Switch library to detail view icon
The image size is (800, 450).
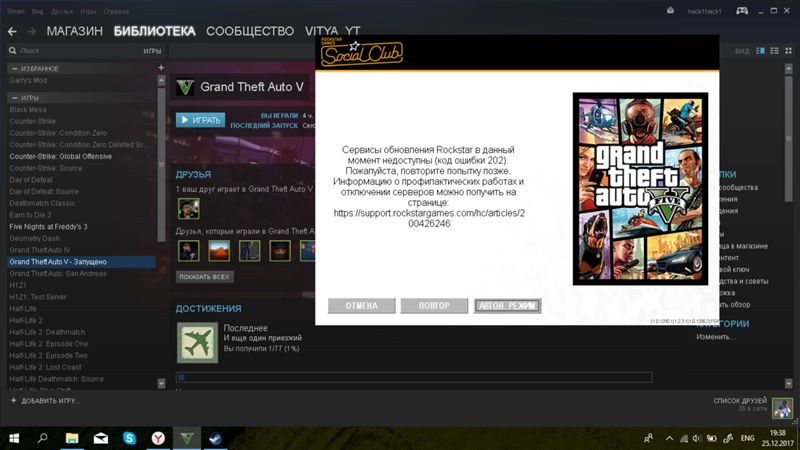click(761, 50)
